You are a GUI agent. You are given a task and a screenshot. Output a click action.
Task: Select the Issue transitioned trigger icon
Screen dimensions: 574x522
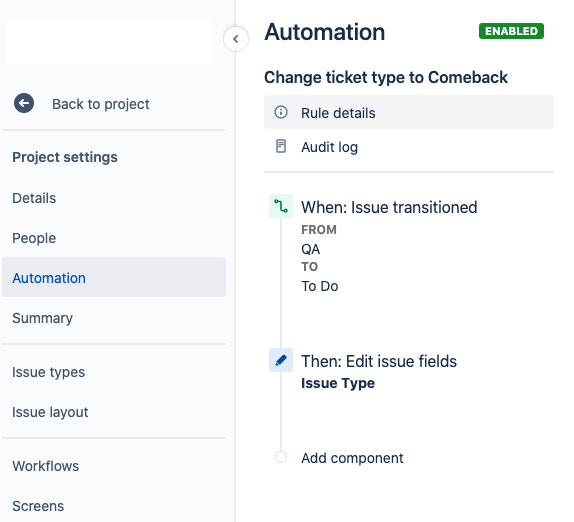point(281,206)
